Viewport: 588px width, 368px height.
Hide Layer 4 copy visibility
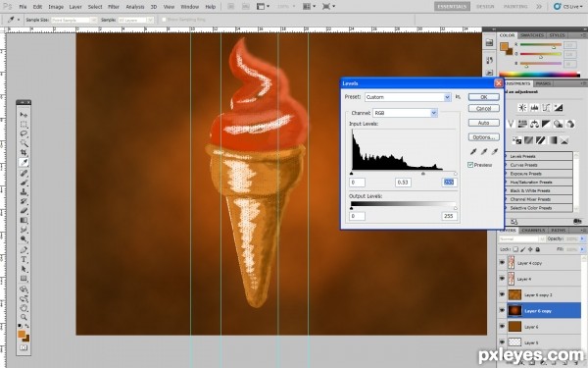click(502, 263)
